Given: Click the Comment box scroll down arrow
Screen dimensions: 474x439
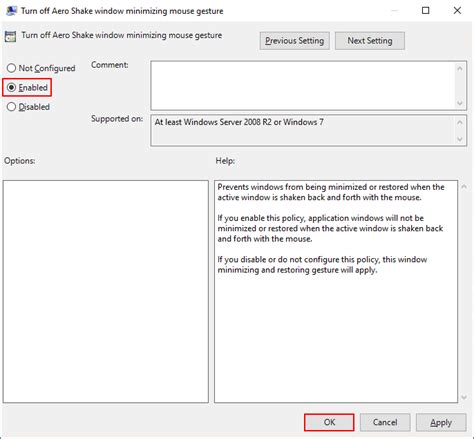Looking at the screenshot, I should (460, 103).
